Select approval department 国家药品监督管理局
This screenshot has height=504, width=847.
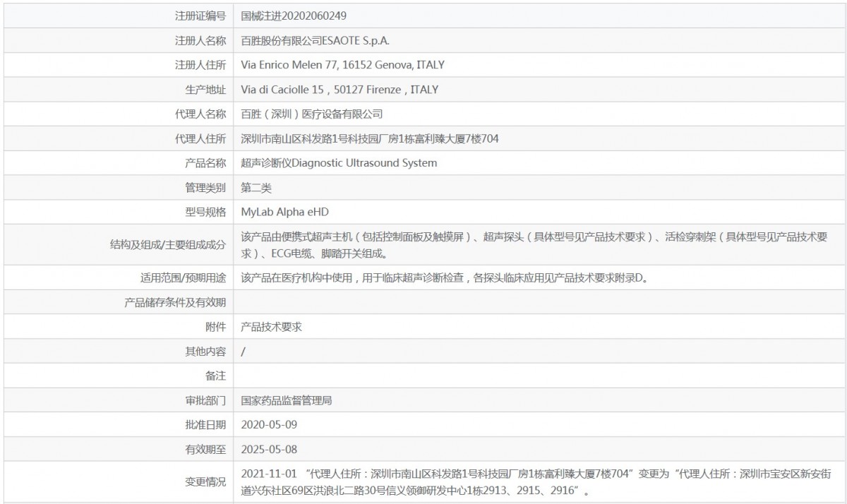point(287,400)
